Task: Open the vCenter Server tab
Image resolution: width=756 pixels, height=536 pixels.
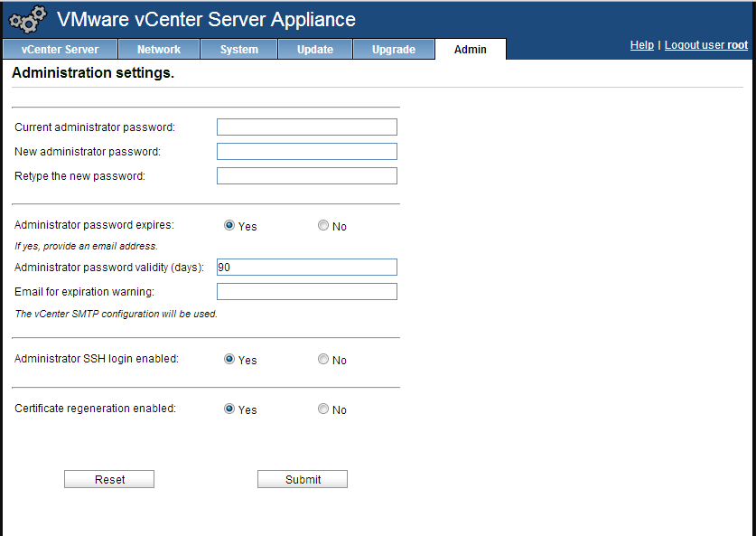Action: tap(59, 50)
